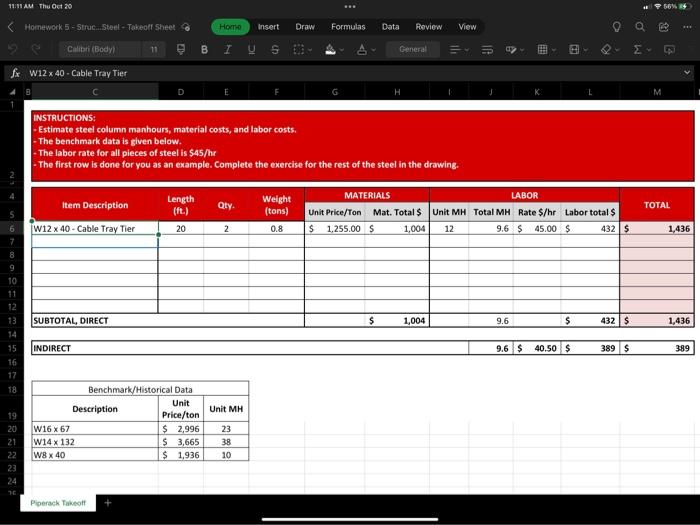Image resolution: width=700 pixels, height=525 pixels.
Task: Apply strikethrough formatting icon
Action: point(275,50)
